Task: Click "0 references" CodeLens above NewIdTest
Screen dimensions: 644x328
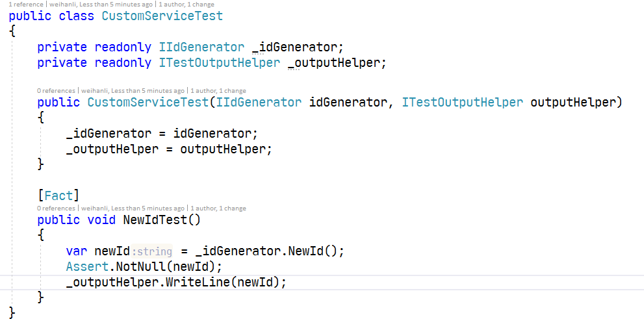Action: tap(56, 208)
